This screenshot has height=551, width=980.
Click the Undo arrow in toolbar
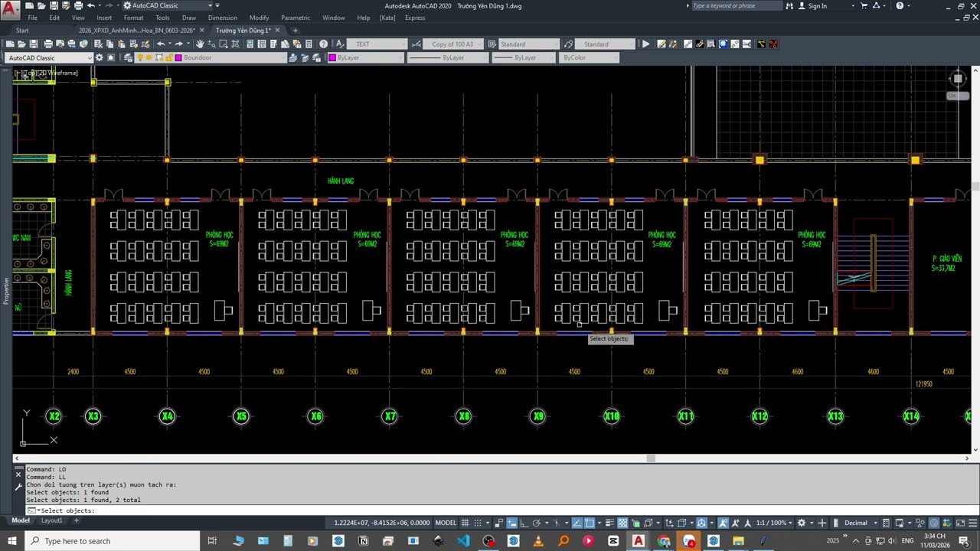coord(162,44)
